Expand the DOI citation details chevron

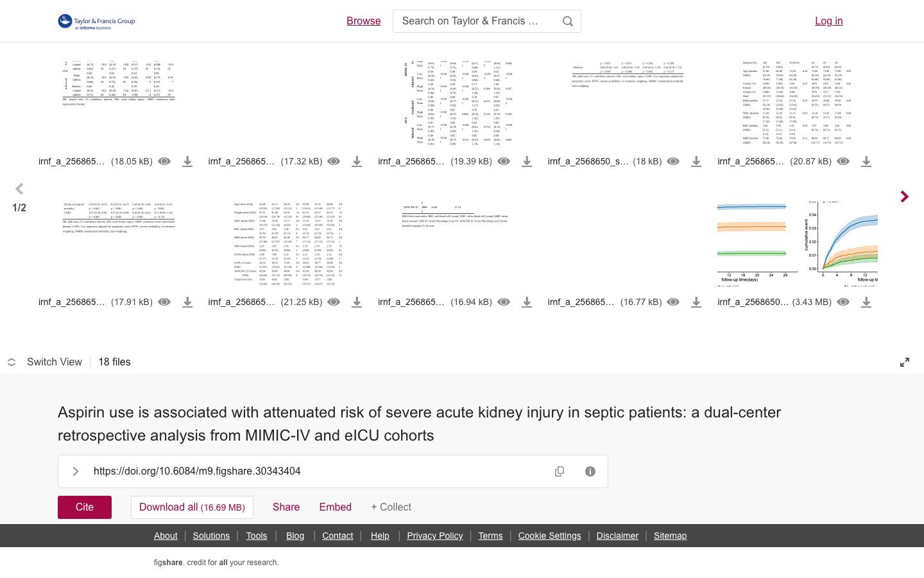click(x=76, y=471)
